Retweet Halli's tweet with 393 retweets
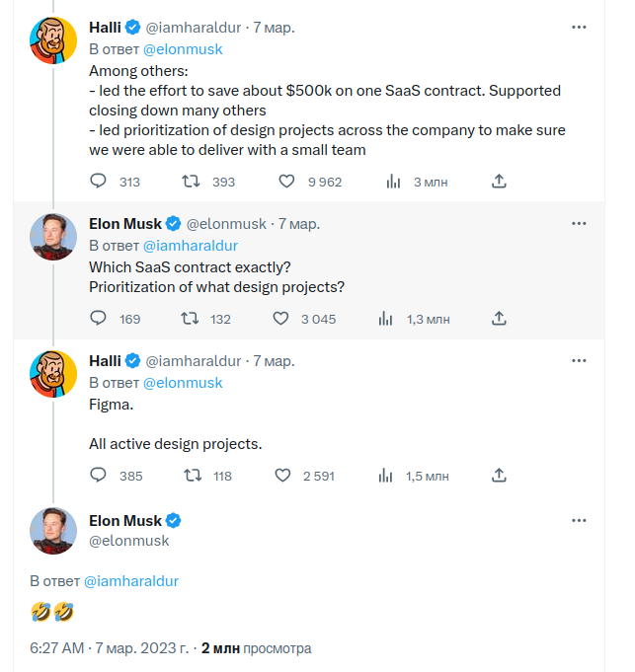This screenshot has width=635, height=672. click(x=193, y=182)
